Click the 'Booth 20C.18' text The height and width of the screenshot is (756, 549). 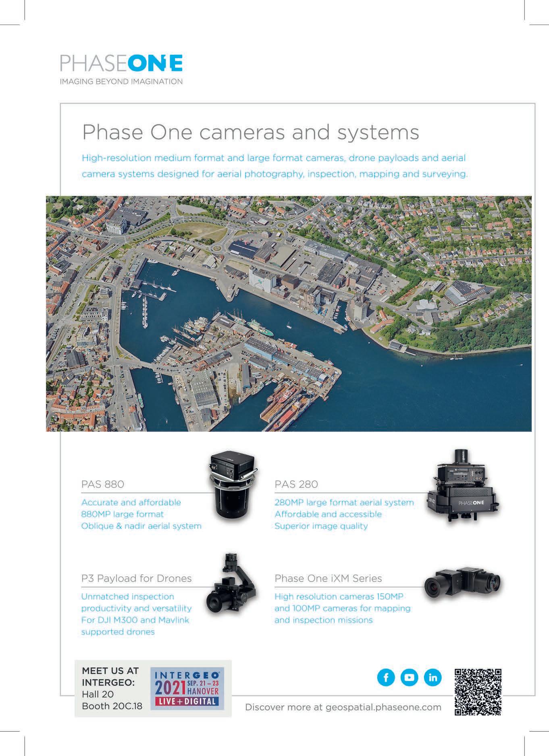click(x=112, y=706)
